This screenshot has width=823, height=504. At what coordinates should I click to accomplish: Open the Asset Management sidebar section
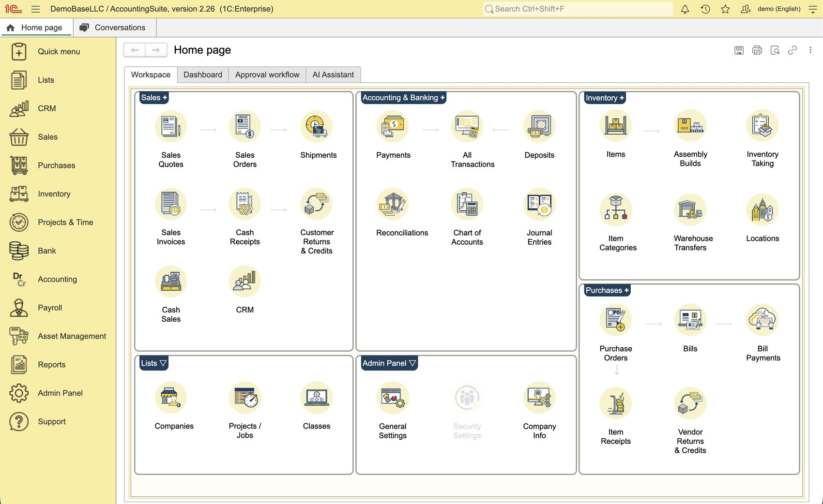point(58,337)
